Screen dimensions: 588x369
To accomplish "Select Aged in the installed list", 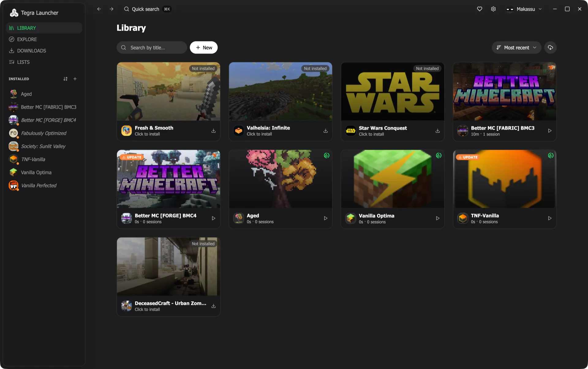I will (x=44, y=94).
